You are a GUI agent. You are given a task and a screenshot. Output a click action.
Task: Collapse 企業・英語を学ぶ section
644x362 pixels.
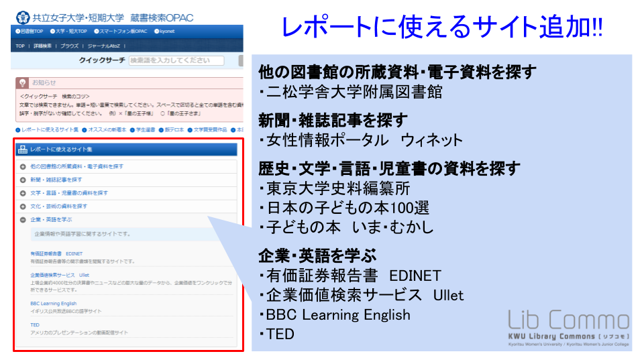(x=23, y=220)
